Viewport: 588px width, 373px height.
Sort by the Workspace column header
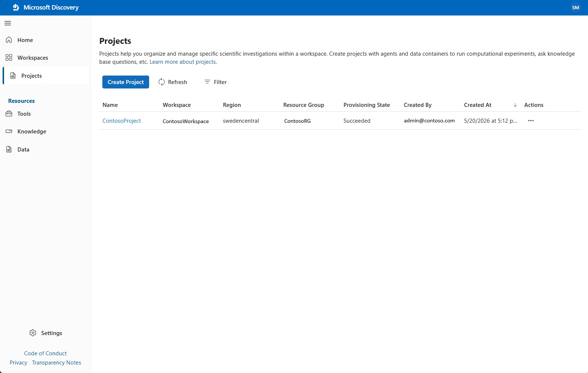click(x=177, y=105)
